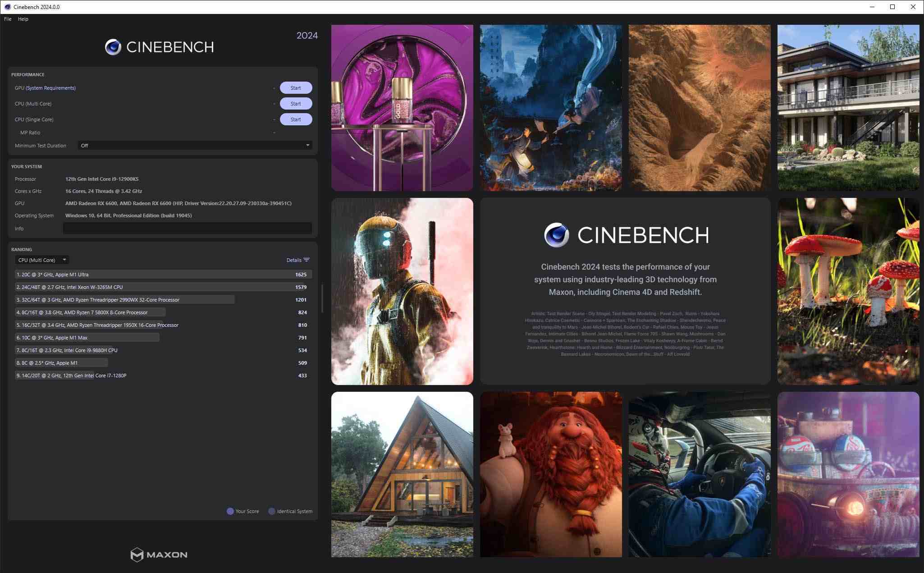Open the System Requirements link
924x573 pixels.
pyautogui.click(x=50, y=87)
